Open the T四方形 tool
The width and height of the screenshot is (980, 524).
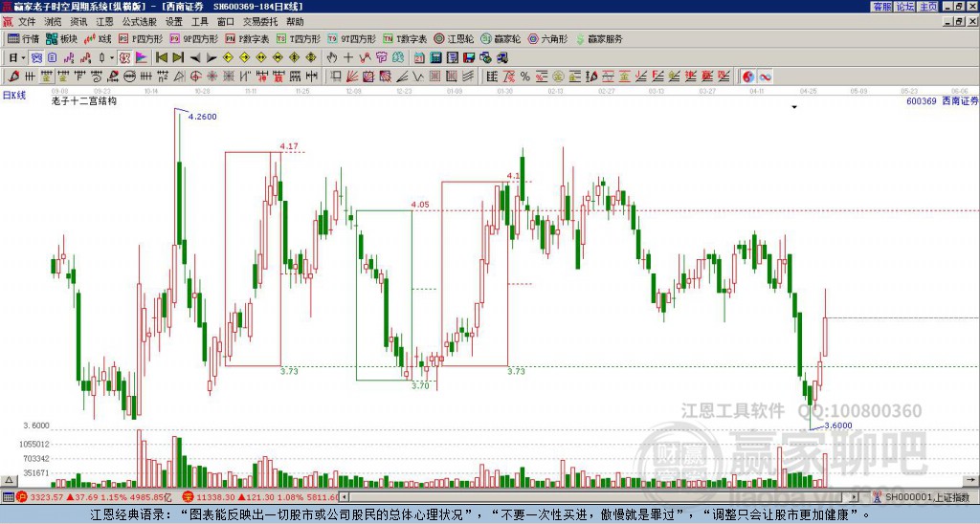pyautogui.click(x=300, y=38)
